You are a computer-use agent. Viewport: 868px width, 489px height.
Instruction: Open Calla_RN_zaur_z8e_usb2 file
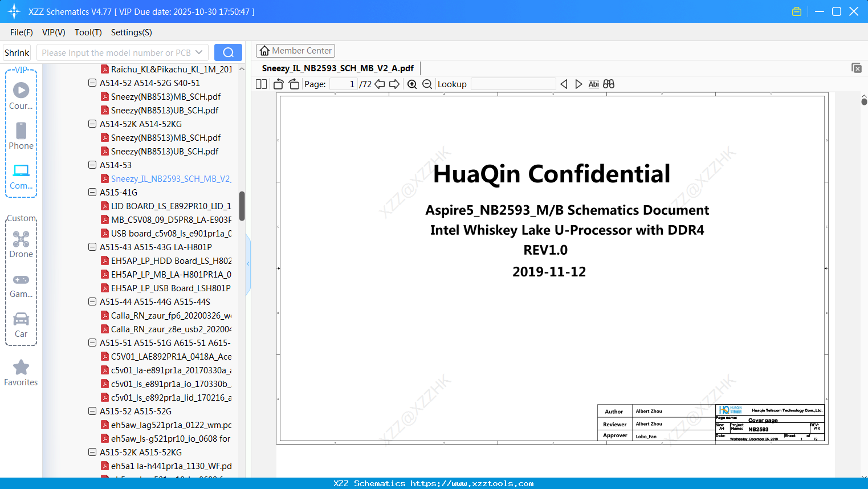pyautogui.click(x=166, y=329)
